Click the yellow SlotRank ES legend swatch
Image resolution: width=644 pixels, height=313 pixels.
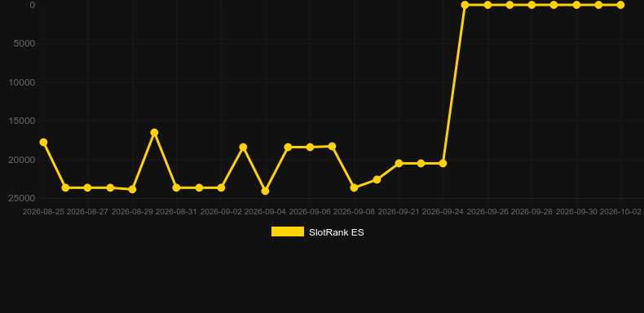point(288,231)
